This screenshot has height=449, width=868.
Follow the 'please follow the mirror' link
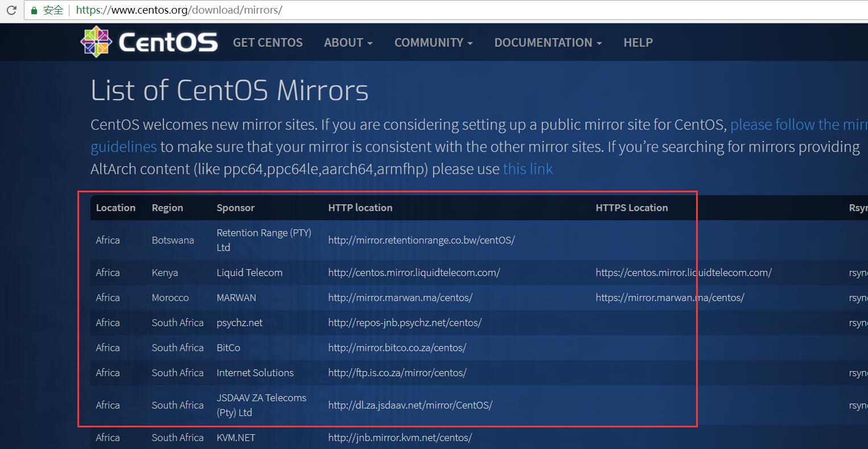click(799, 125)
